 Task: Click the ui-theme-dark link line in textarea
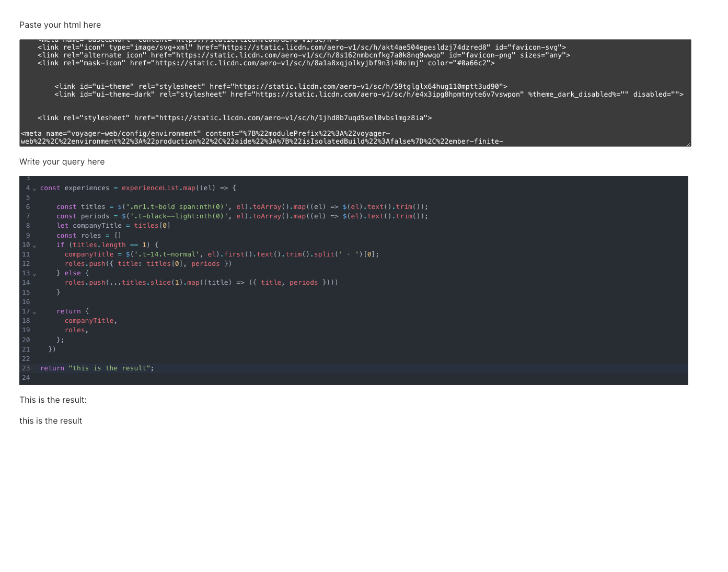click(x=369, y=95)
